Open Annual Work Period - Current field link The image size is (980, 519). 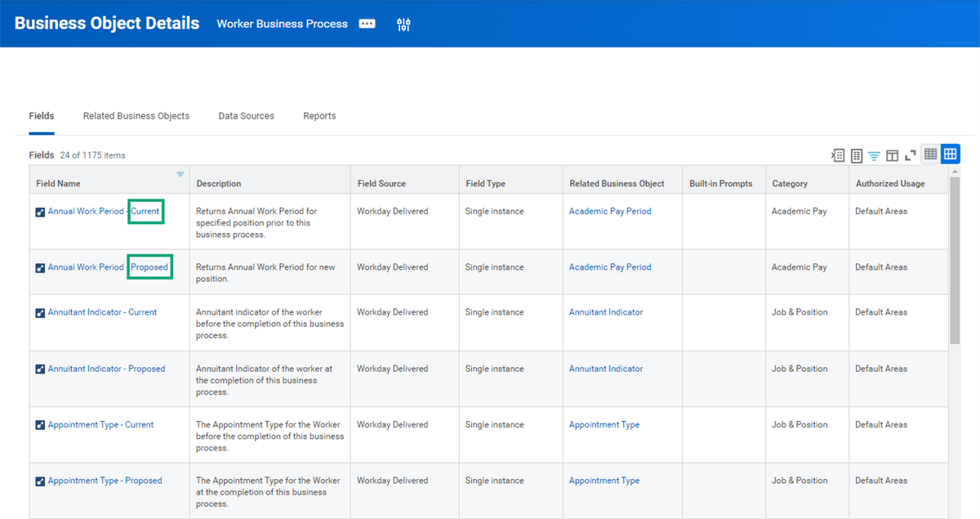point(104,211)
